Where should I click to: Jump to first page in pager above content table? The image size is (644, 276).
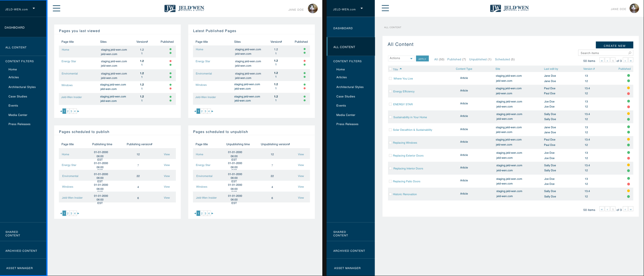602,60
